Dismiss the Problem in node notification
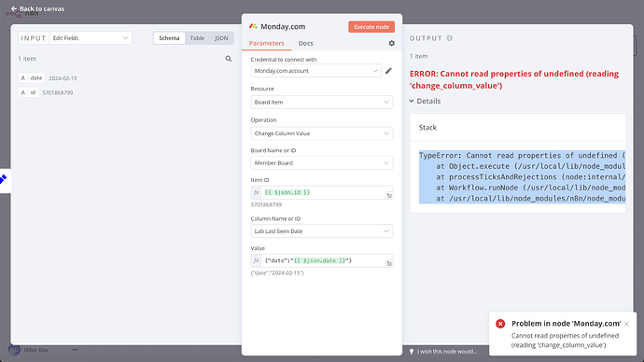The height and width of the screenshot is (362, 644). (626, 324)
